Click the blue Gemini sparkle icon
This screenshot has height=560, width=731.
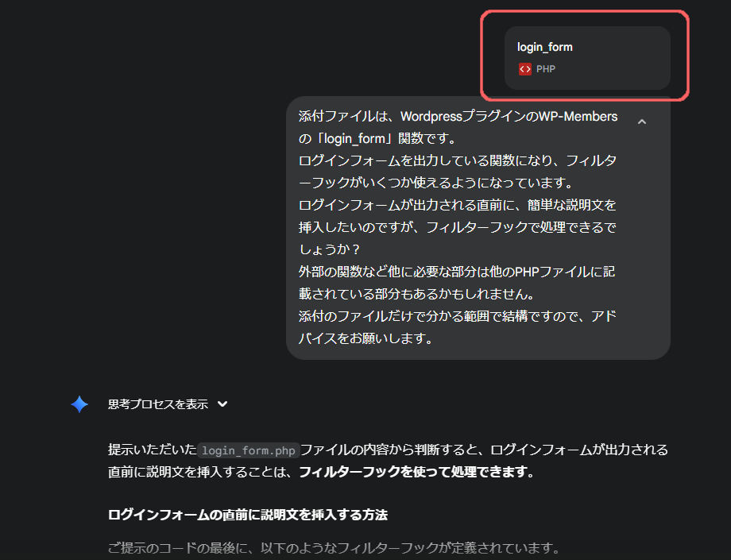click(79, 404)
